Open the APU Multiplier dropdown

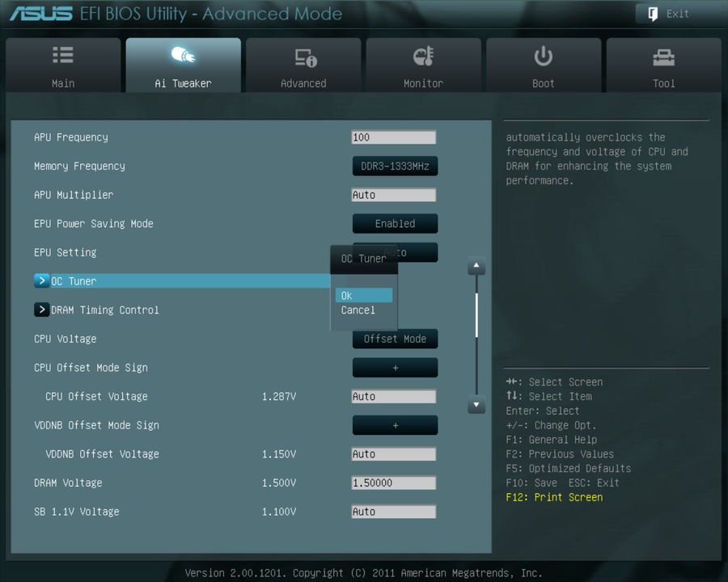394,194
